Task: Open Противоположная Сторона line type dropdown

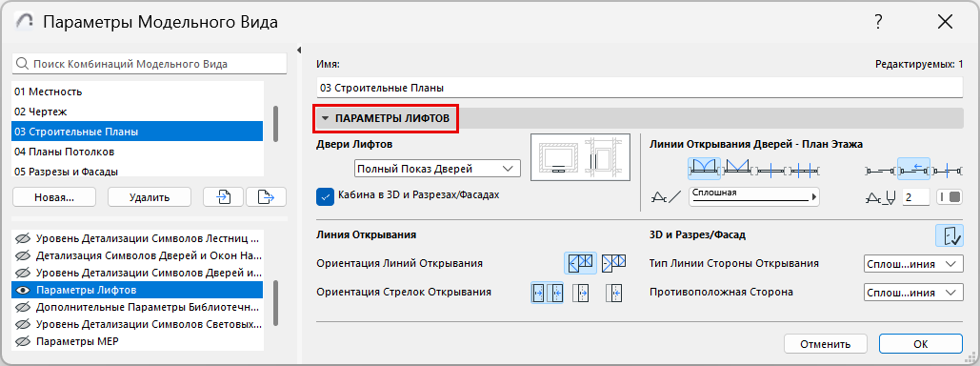Action: (x=912, y=293)
